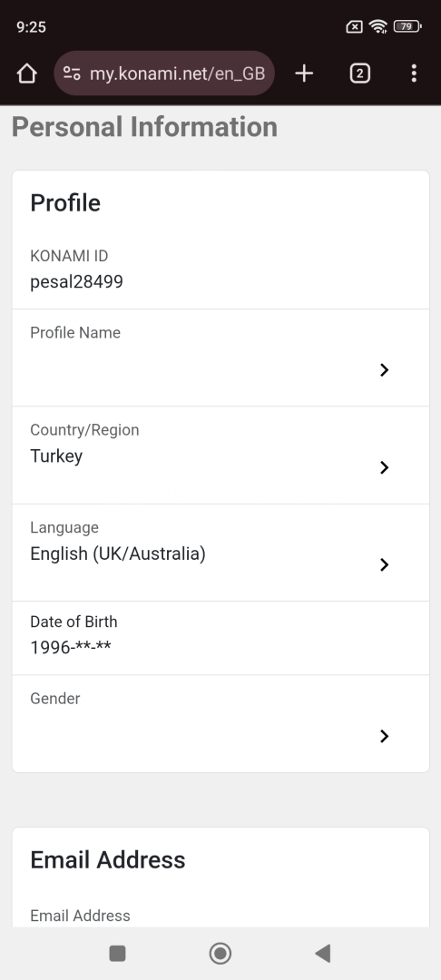
Task: Expand the Profile Name chevron
Action: click(384, 370)
